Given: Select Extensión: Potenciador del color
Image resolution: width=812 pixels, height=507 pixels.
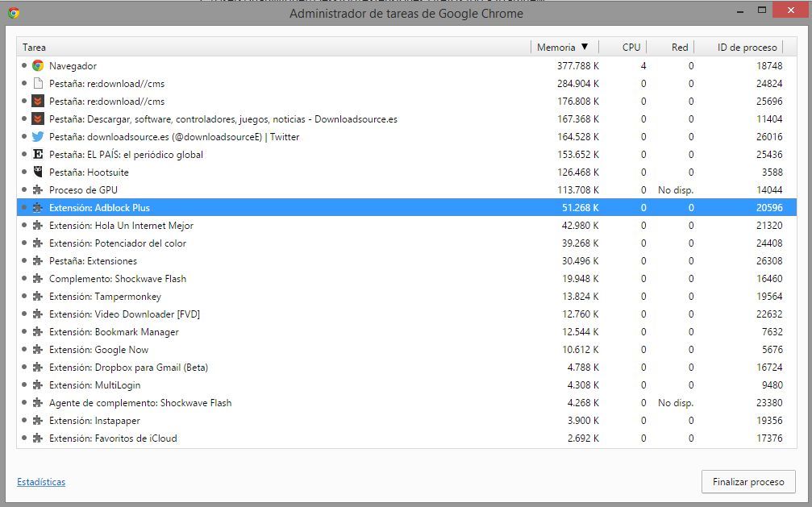Looking at the screenshot, I should point(406,243).
